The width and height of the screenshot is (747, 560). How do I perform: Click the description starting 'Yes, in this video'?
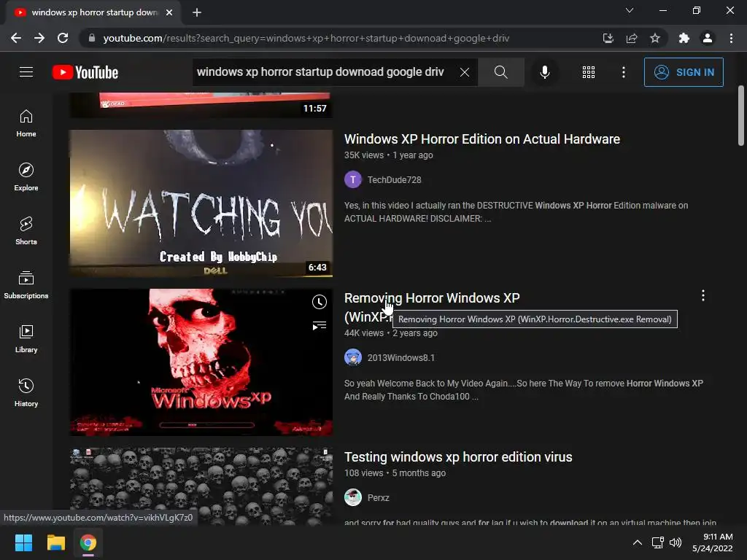(x=516, y=212)
